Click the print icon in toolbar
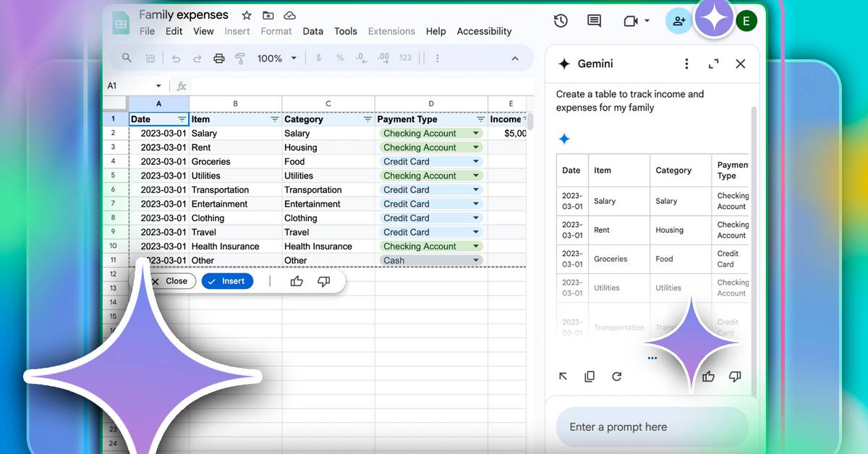868x454 pixels. 218,58
